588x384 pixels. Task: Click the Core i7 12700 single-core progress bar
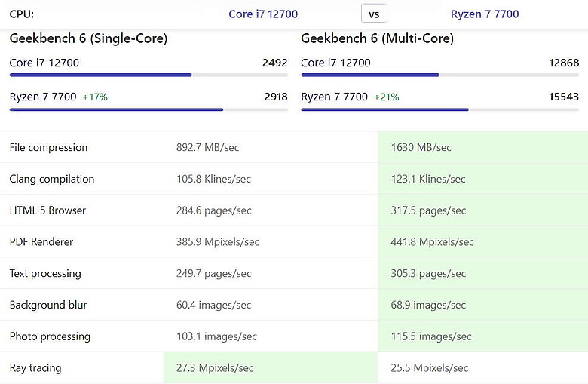(149, 75)
